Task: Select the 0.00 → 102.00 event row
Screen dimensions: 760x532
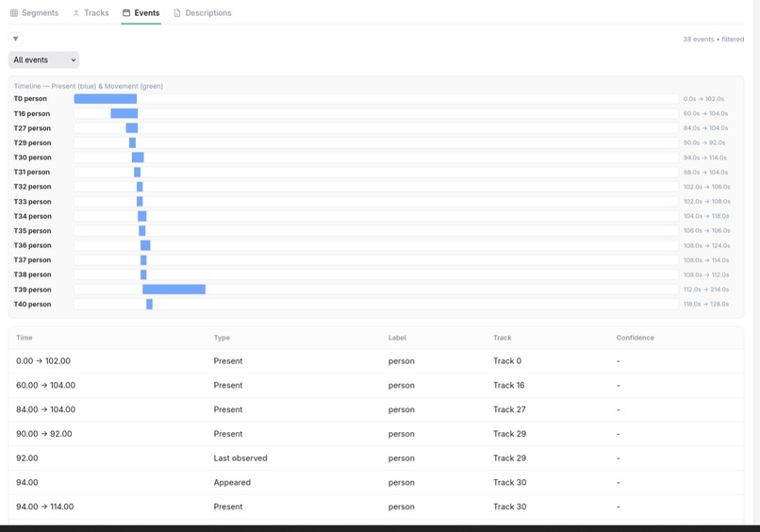Action: 375,361
